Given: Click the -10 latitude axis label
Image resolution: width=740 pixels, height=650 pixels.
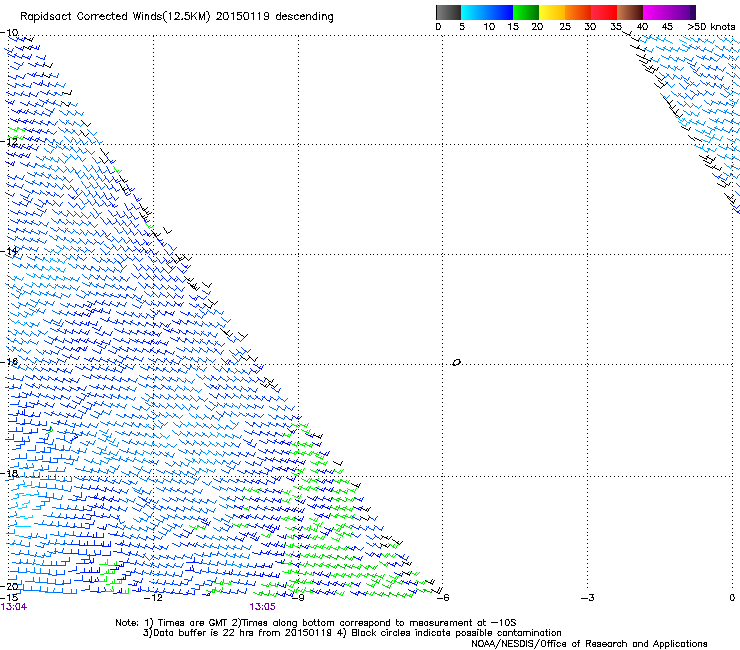Looking at the screenshot, I should click(x=9, y=33).
